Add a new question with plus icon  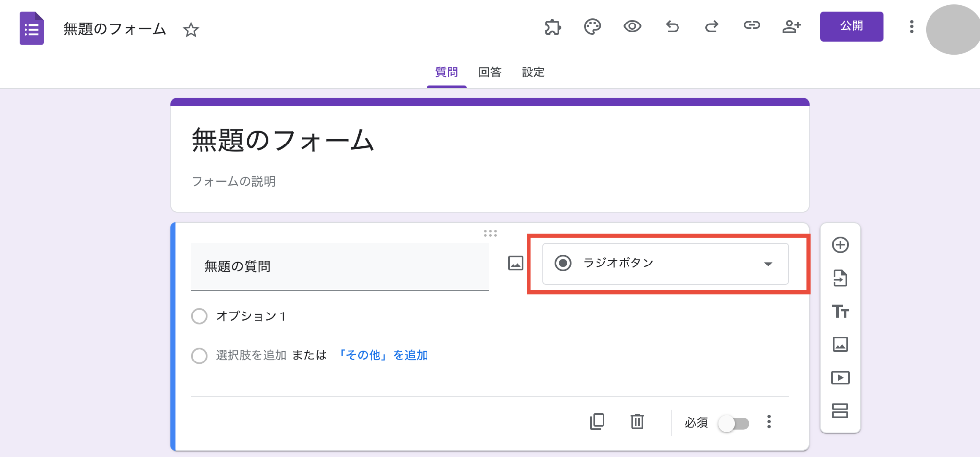[x=840, y=245]
